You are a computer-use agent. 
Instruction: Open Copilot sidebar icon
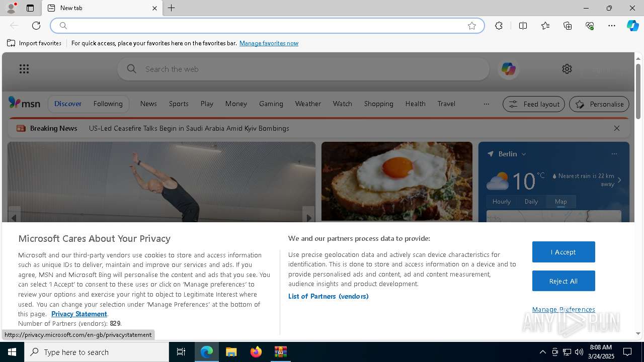632,26
